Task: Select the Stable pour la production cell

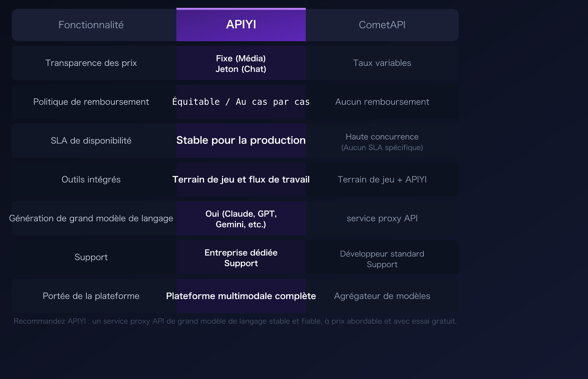Action: click(x=241, y=140)
